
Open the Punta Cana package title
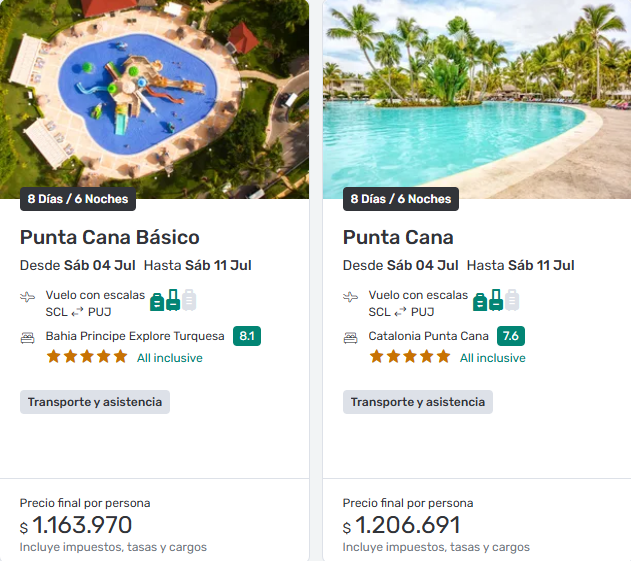click(x=398, y=237)
